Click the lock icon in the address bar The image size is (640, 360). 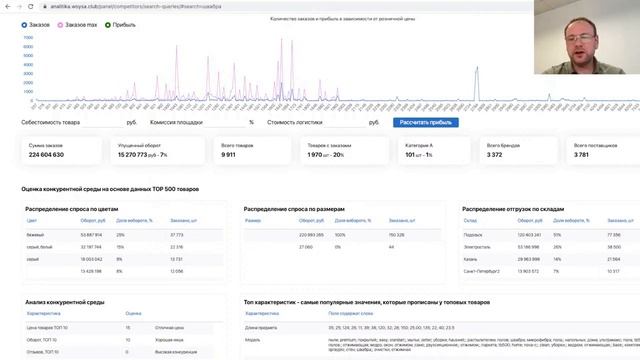[45, 7]
